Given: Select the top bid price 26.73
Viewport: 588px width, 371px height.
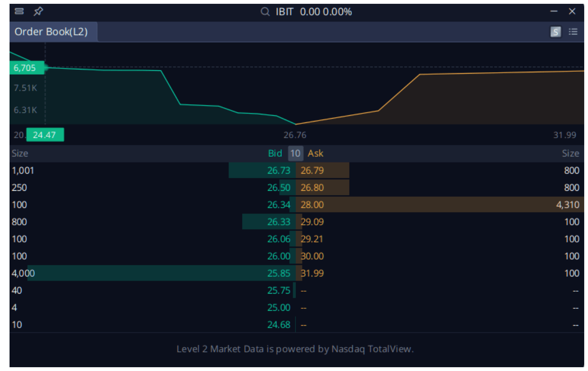Looking at the screenshot, I should (x=280, y=170).
